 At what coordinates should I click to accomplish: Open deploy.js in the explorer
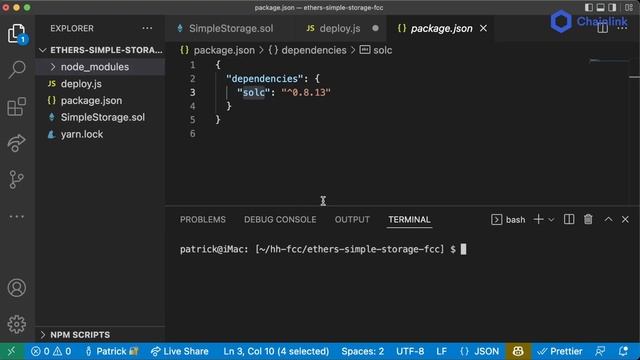click(100, 84)
